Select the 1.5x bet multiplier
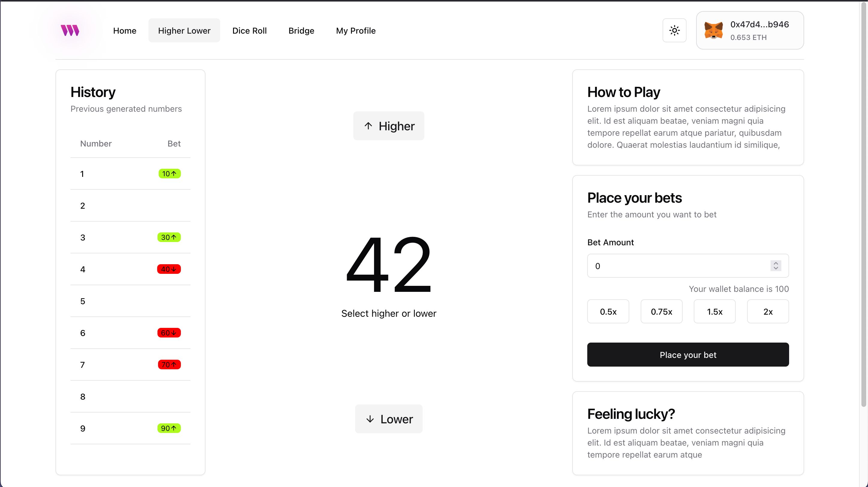Viewport: 868px width, 487px height. click(x=714, y=311)
